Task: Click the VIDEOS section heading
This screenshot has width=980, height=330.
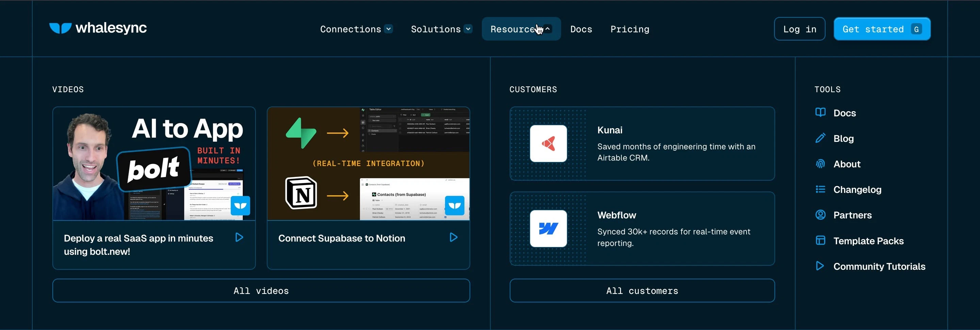Action: click(68, 89)
